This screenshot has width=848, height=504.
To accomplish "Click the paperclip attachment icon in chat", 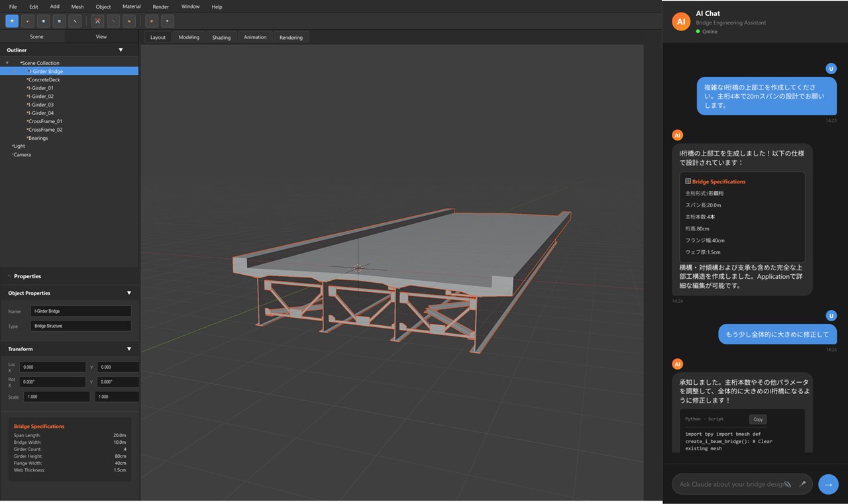I will (x=788, y=484).
